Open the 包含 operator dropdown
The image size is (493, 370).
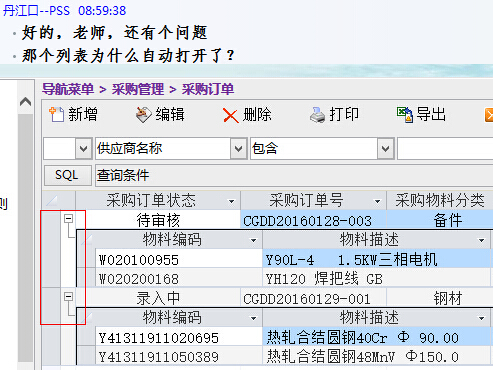[386, 148]
